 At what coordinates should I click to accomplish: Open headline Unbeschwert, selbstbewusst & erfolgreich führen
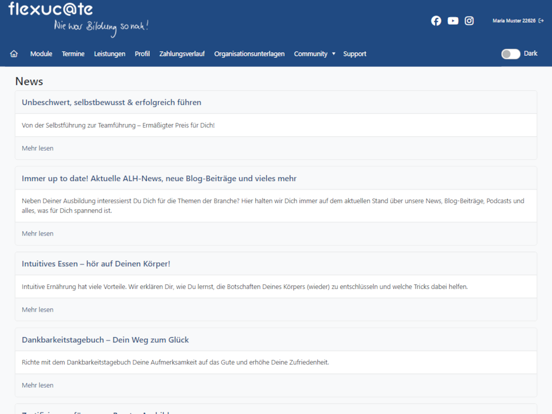[x=112, y=102]
